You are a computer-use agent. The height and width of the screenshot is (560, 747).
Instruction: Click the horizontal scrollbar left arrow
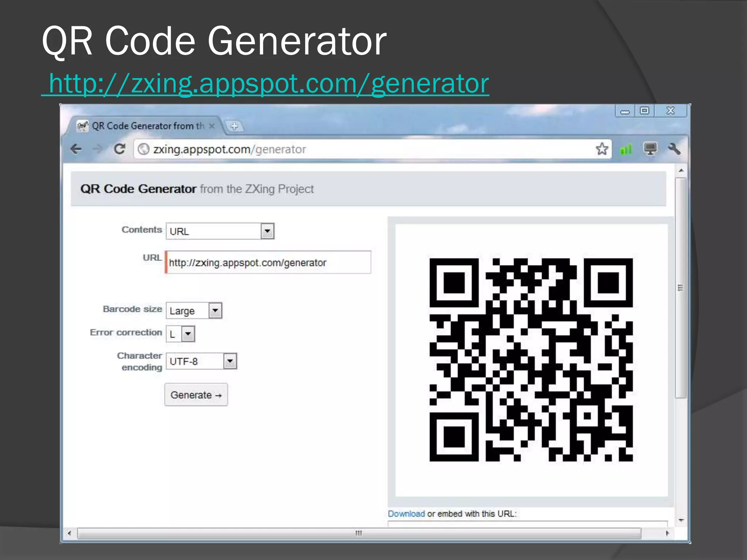click(69, 533)
